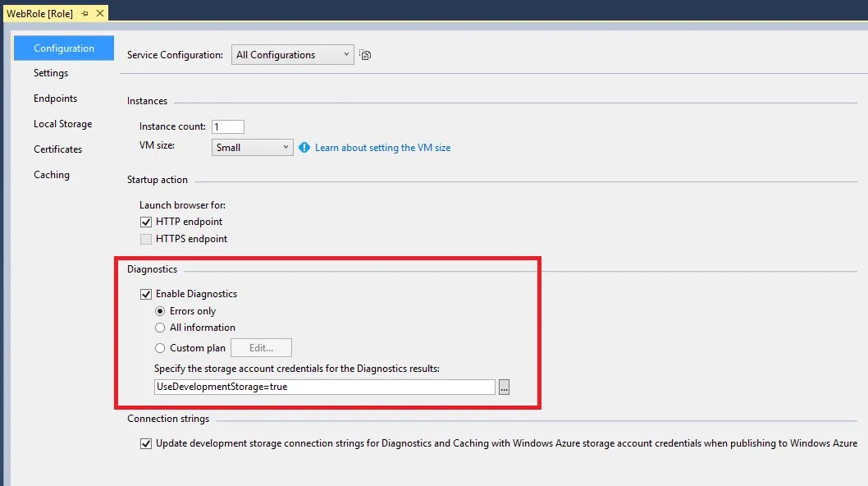
Task: Choose the All information radio button
Action: click(160, 328)
